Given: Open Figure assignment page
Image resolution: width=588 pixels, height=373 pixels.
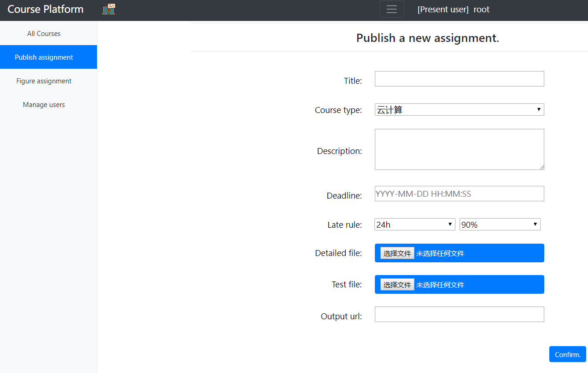Looking at the screenshot, I should (x=44, y=81).
